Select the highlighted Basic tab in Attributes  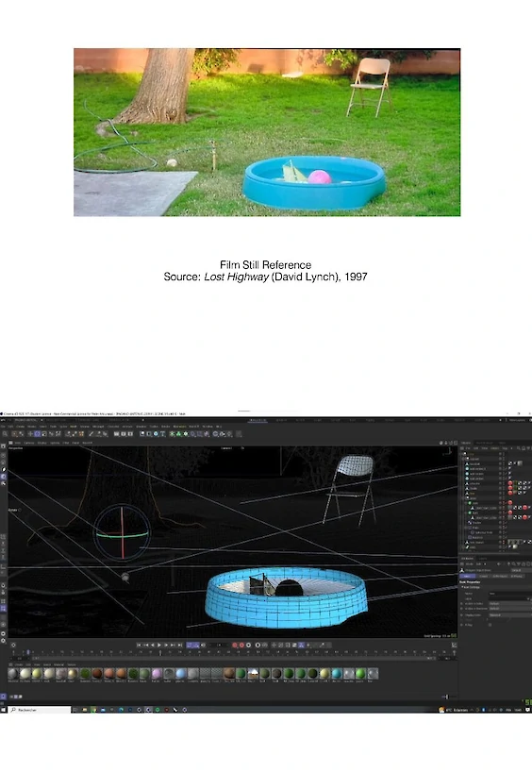(468, 577)
